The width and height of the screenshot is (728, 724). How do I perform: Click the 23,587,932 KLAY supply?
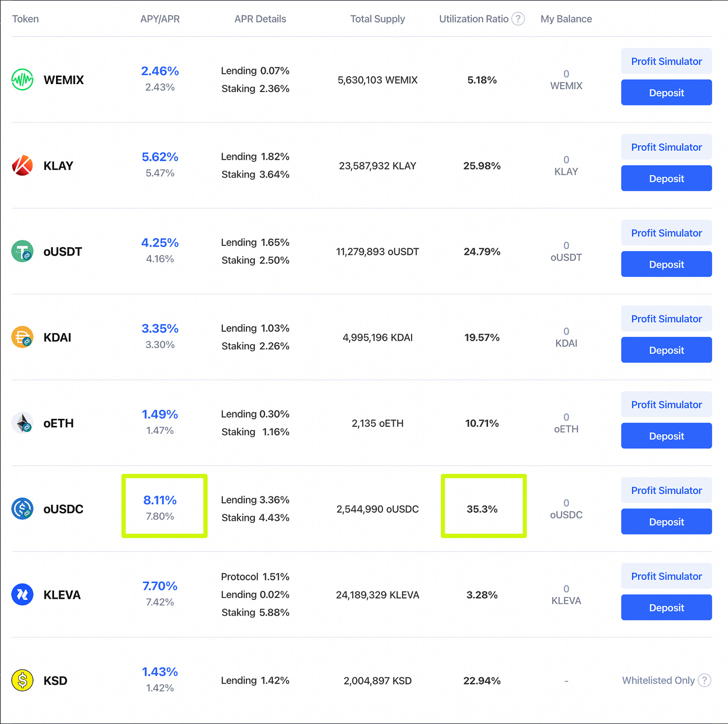tap(377, 166)
